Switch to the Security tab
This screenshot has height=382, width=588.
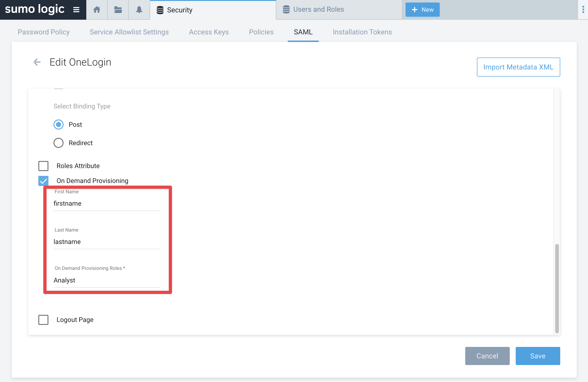click(x=213, y=10)
